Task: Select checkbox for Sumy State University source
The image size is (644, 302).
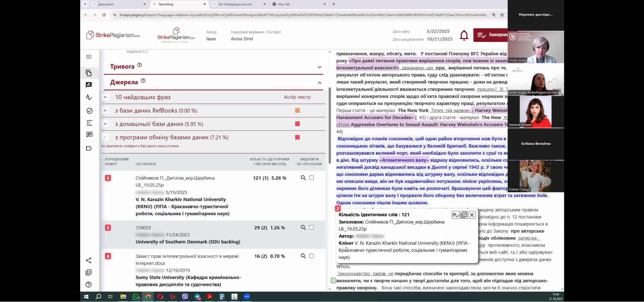Action: [x=312, y=256]
